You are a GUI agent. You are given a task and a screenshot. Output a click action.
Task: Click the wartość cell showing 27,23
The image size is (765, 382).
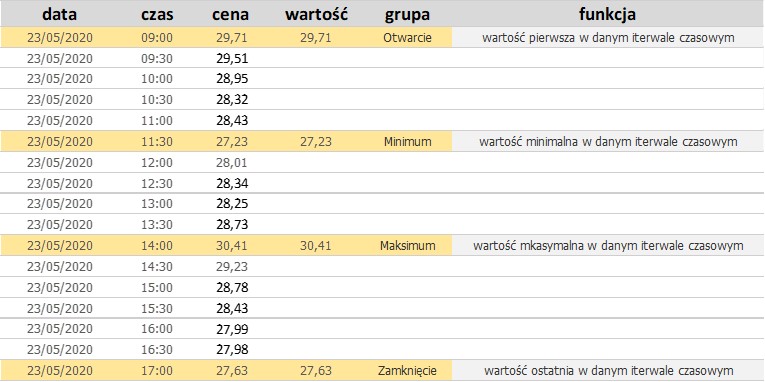(x=316, y=141)
